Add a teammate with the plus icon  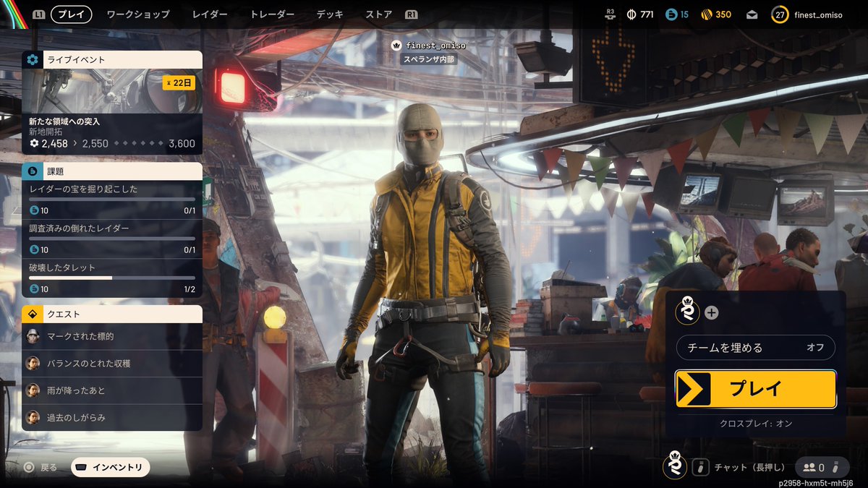pos(712,312)
